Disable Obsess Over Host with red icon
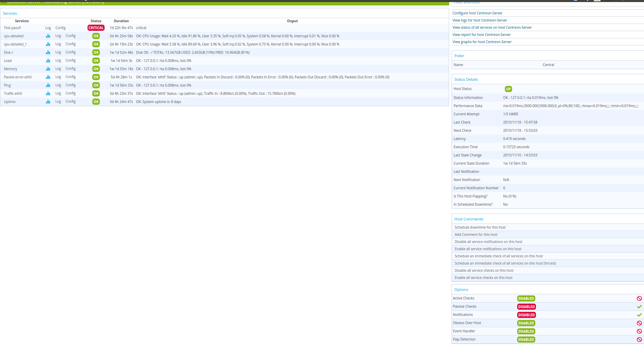Image resolution: width=644 pixels, height=345 pixels. [639, 323]
